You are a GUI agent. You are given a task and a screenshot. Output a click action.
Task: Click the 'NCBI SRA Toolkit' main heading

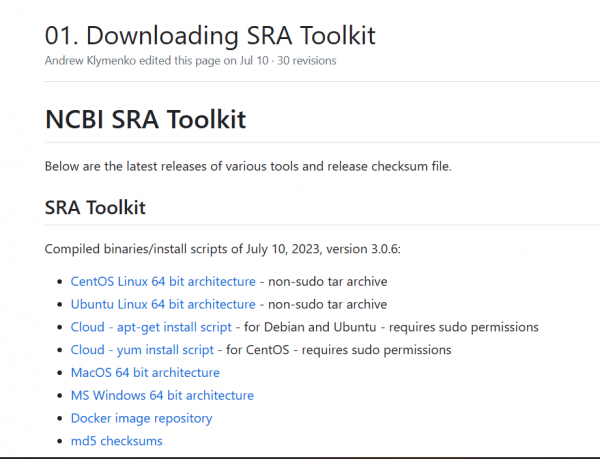coord(146,119)
